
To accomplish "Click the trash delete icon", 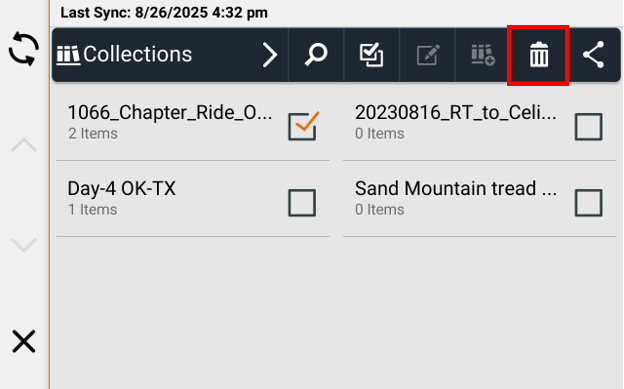I will coord(539,55).
